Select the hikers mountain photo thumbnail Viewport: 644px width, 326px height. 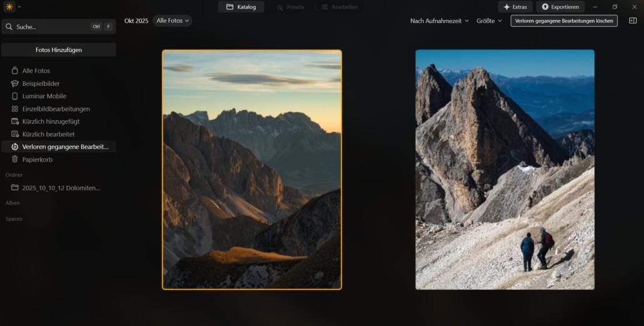[505, 170]
